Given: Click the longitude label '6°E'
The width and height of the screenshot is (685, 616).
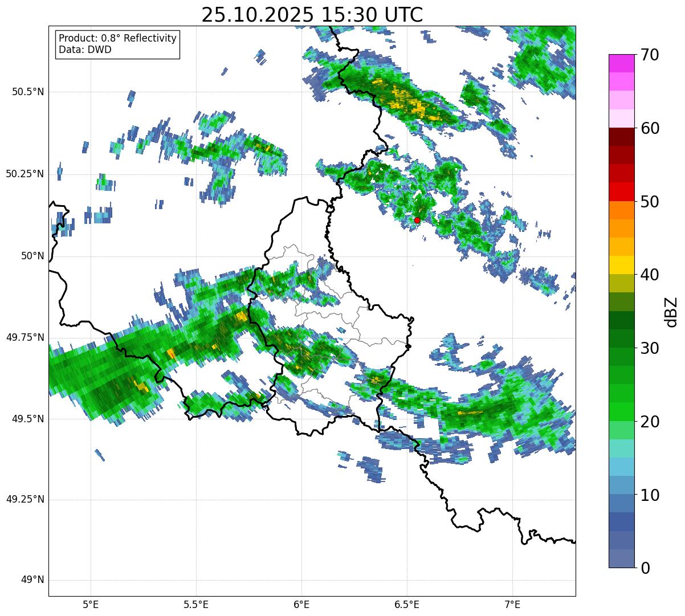Looking at the screenshot, I should click(x=301, y=604).
